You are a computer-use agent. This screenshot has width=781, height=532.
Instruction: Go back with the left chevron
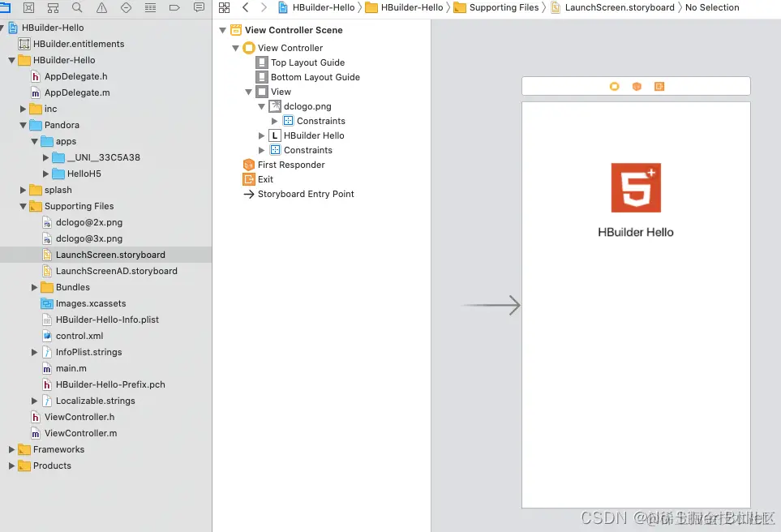click(245, 7)
